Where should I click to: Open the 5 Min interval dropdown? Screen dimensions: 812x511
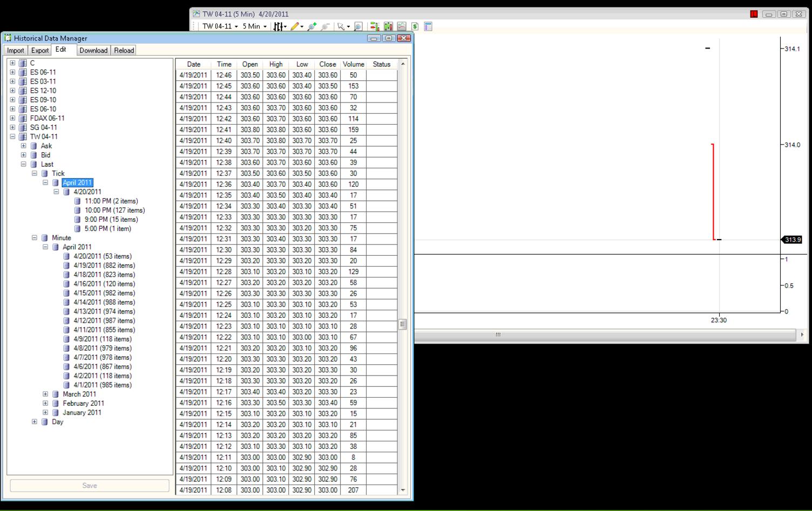[x=254, y=26]
